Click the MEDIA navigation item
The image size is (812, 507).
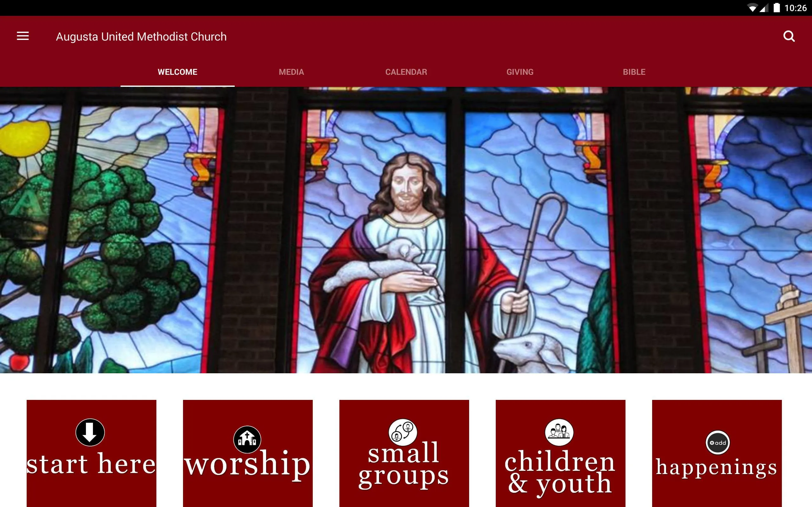coord(291,73)
